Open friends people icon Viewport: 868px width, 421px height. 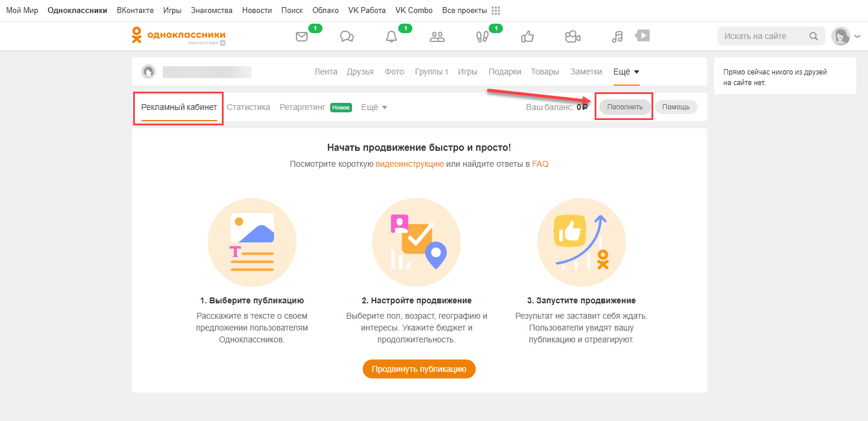(x=437, y=37)
